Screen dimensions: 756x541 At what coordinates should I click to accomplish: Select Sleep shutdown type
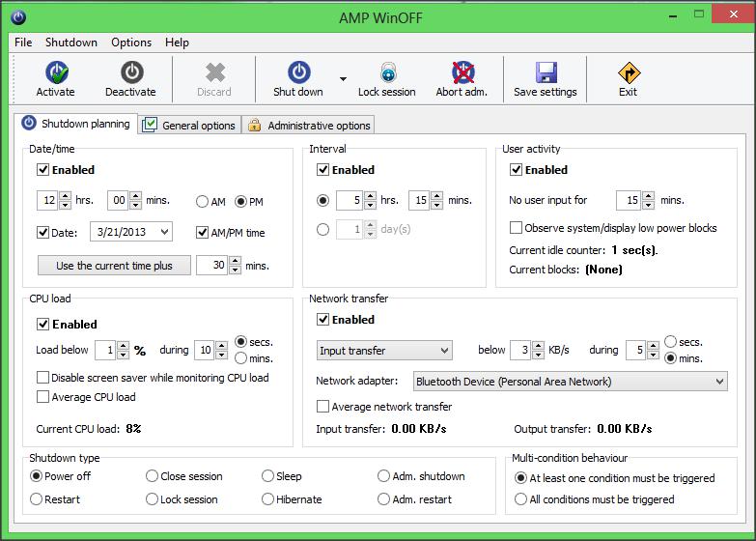267,476
